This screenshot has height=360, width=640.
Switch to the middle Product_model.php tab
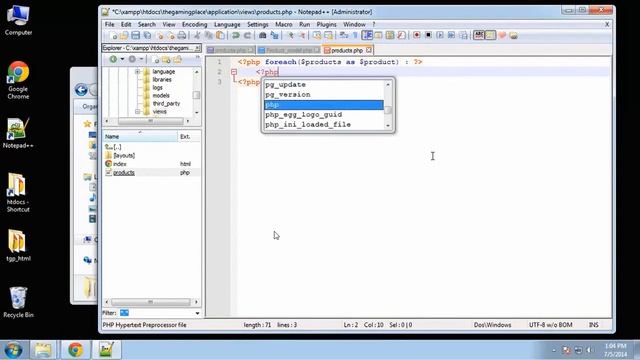point(289,50)
